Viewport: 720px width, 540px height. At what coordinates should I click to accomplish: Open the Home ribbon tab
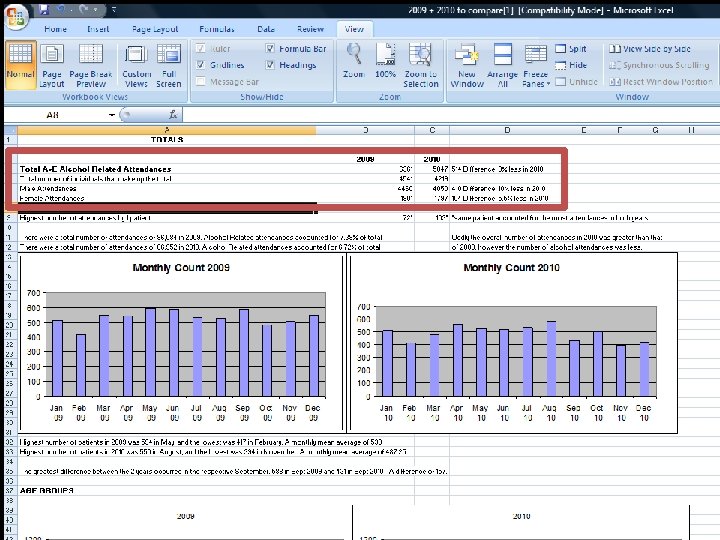[x=56, y=29]
